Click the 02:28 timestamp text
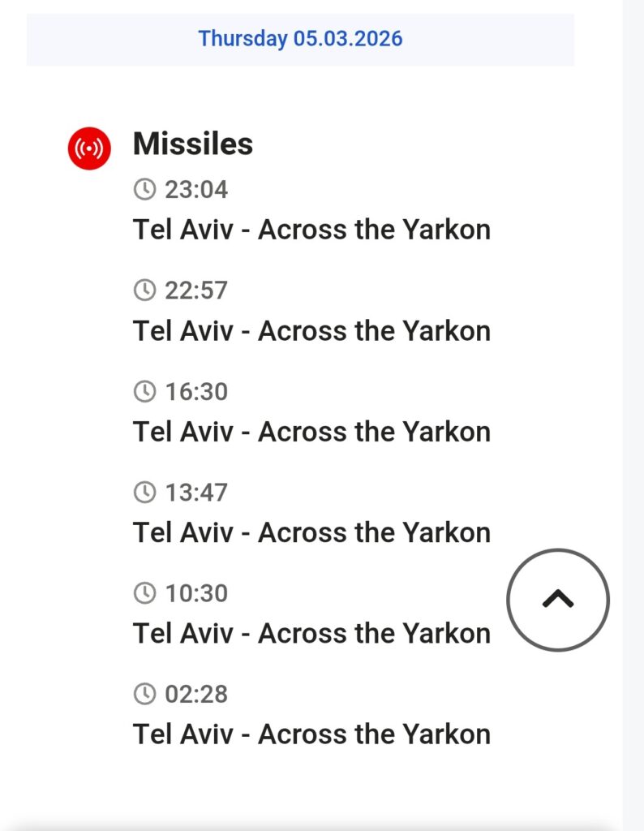The width and height of the screenshot is (644, 831). pos(196,694)
